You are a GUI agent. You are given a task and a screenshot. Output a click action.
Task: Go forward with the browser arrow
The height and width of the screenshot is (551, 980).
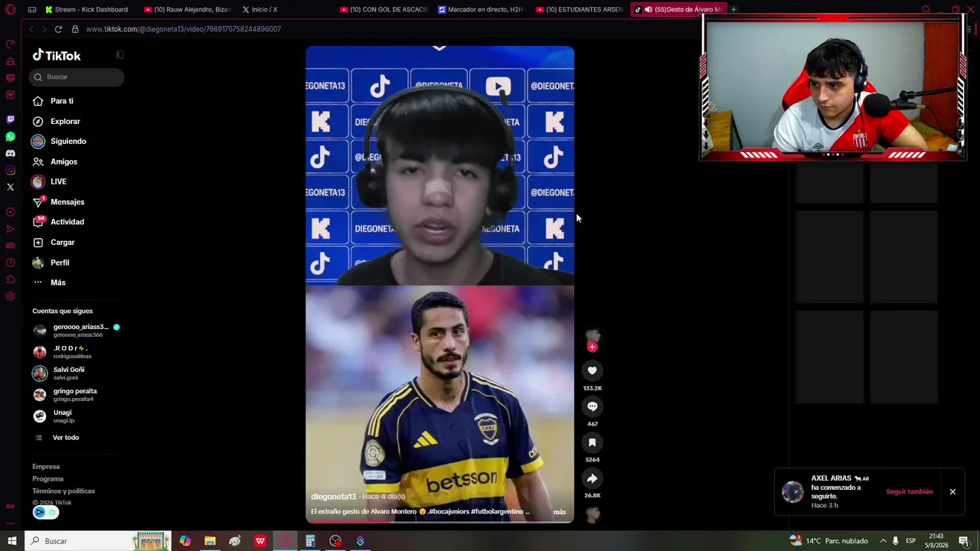point(44,29)
